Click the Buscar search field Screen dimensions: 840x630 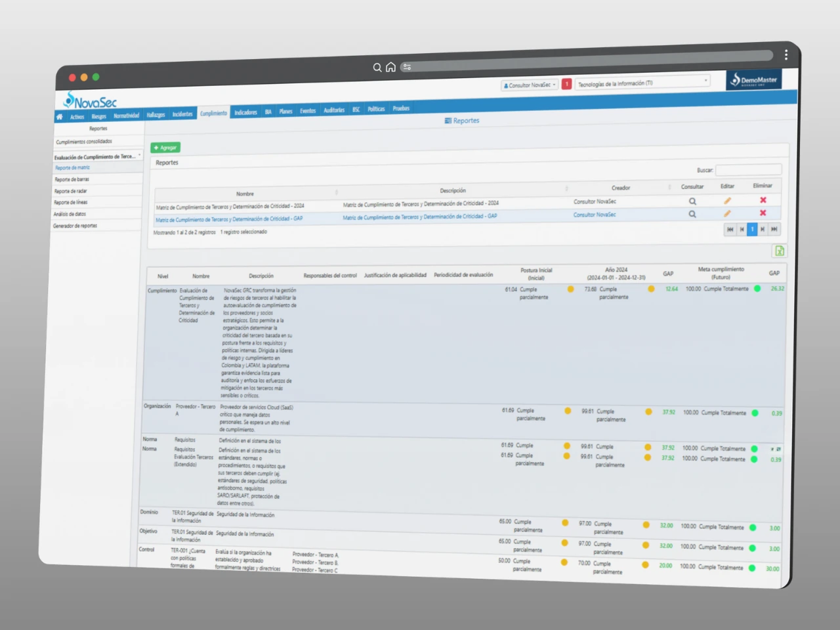click(747, 170)
